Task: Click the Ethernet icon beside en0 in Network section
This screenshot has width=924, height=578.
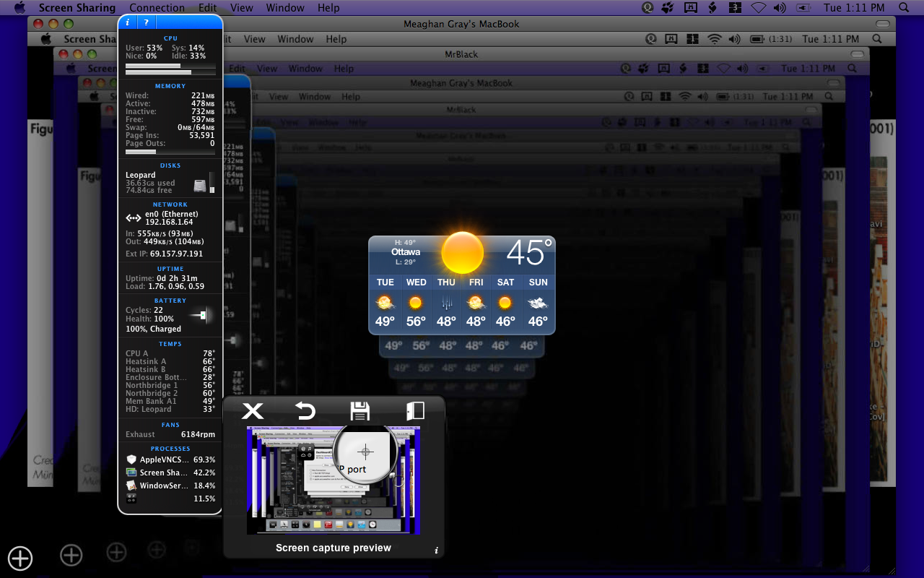Action: (x=133, y=216)
